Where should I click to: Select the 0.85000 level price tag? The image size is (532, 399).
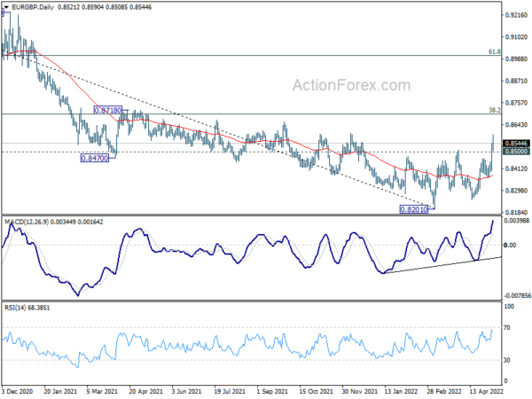point(516,152)
